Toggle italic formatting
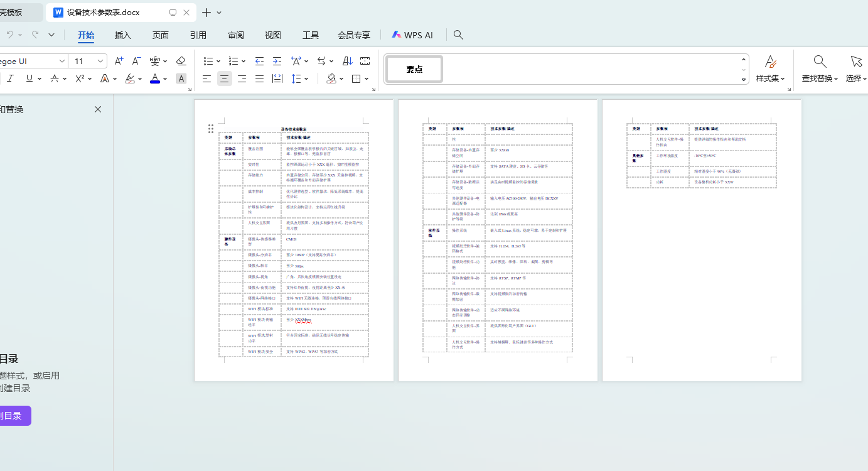Viewport: 868px width, 471px height. 10,78
